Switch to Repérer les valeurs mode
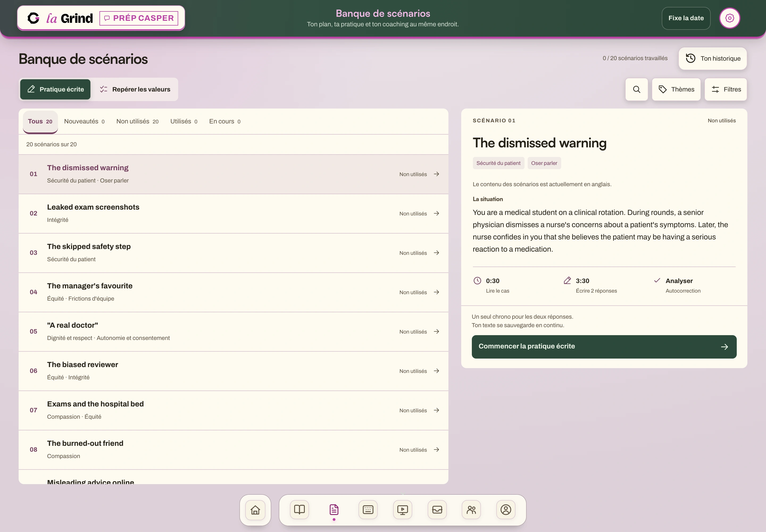 pyautogui.click(x=135, y=89)
